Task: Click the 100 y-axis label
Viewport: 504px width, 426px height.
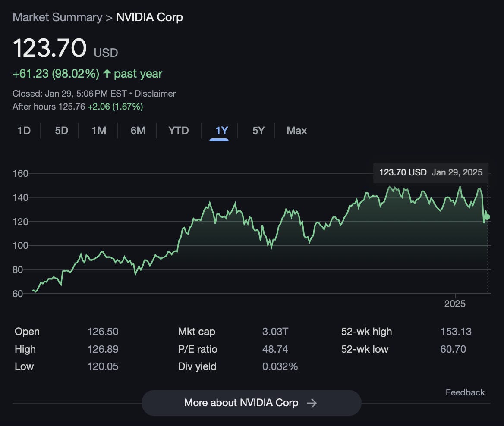Action: pos(21,245)
